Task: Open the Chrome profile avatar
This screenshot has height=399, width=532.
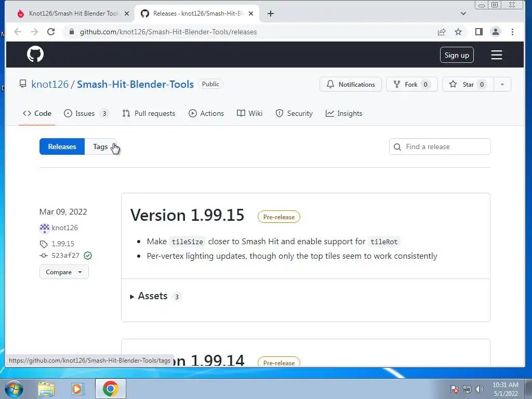Action: 495,32
